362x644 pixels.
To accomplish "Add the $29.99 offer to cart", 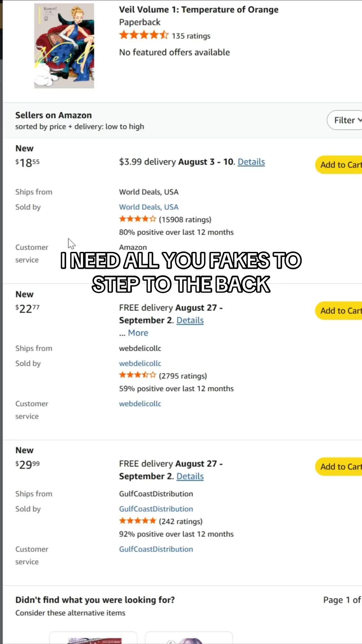I will (339, 467).
